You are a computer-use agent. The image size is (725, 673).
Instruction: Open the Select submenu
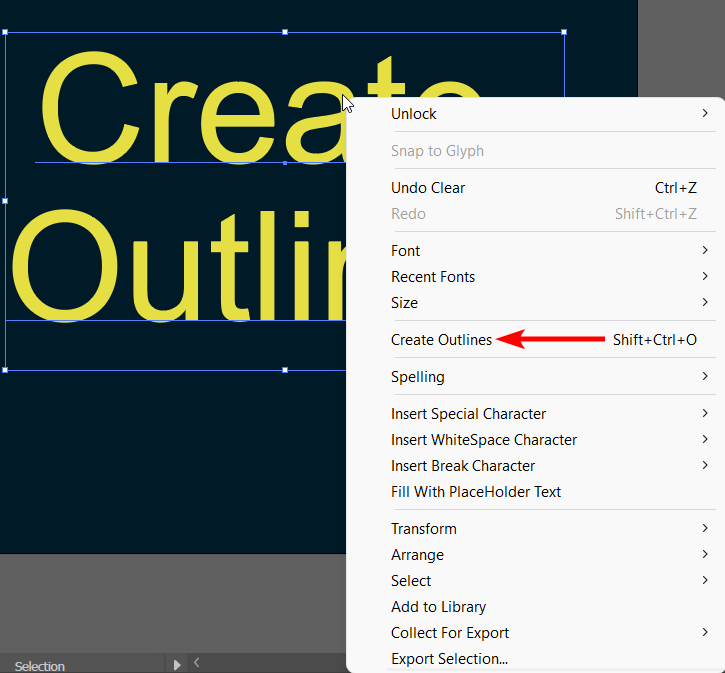[411, 581]
